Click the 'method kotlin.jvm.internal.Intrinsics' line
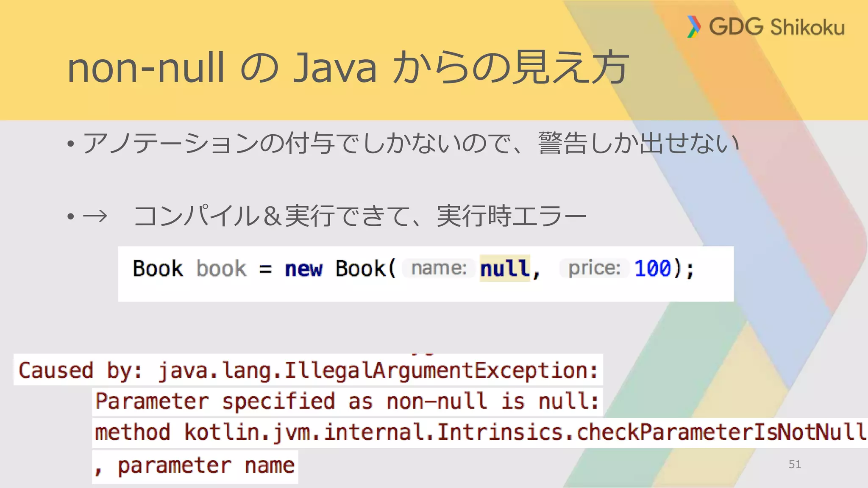This screenshot has width=868, height=488. (480, 432)
